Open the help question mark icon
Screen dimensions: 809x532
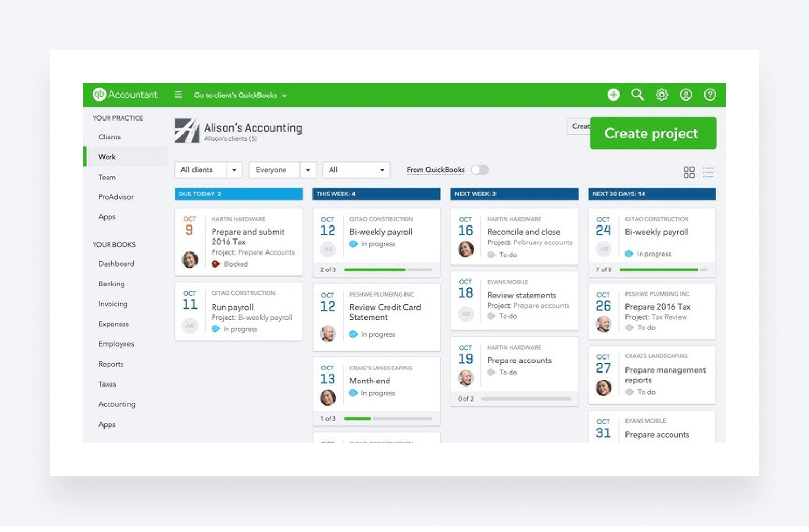click(710, 95)
